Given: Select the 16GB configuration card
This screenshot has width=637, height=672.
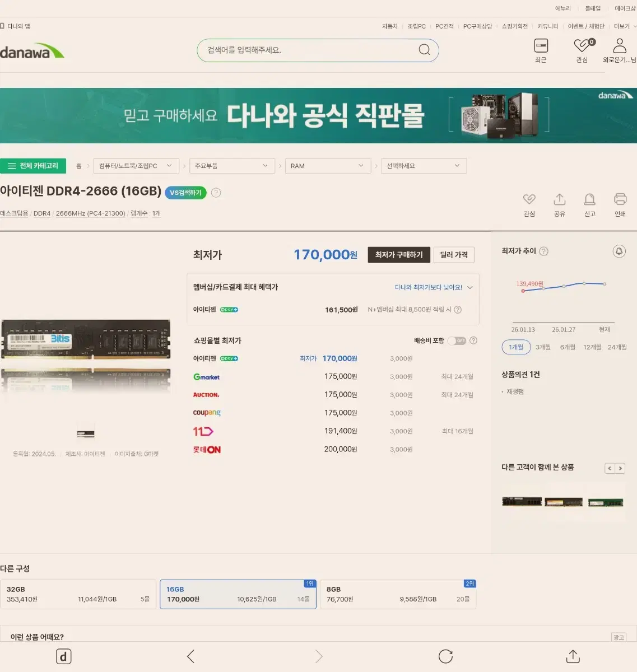Looking at the screenshot, I should (238, 594).
